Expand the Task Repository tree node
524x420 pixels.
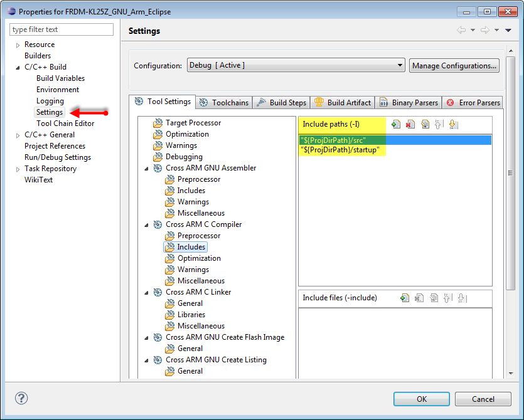point(18,169)
